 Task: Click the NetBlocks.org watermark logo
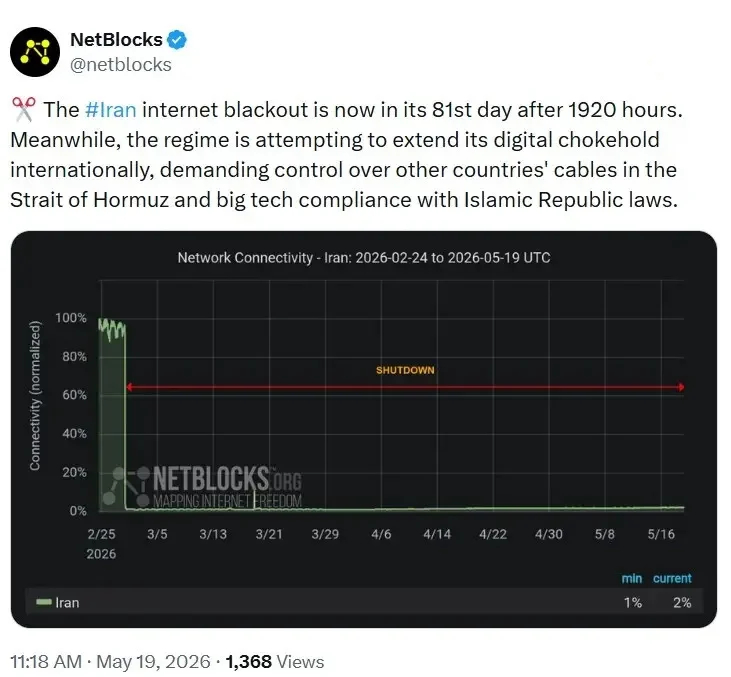coord(201,486)
